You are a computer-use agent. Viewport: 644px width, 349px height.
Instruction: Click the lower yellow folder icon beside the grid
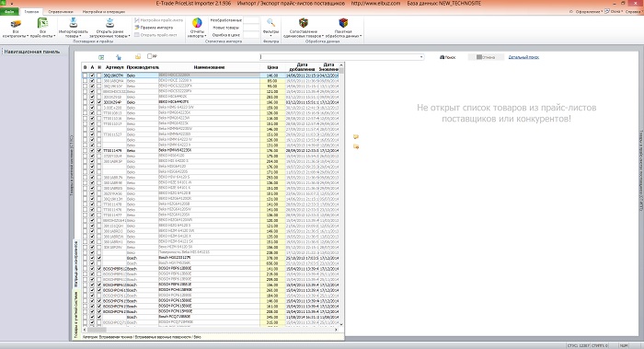[x=356, y=146]
